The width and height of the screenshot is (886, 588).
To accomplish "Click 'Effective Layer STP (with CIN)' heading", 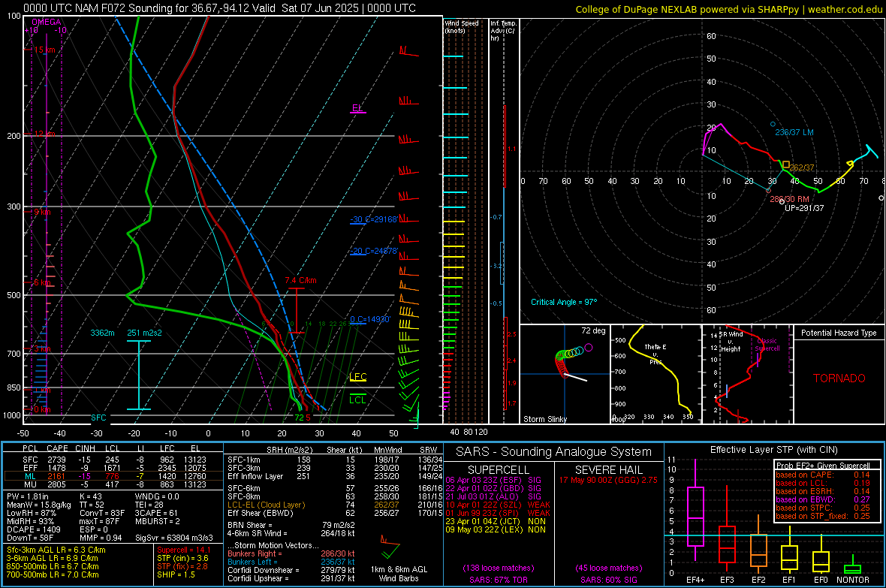I will 773,450.
